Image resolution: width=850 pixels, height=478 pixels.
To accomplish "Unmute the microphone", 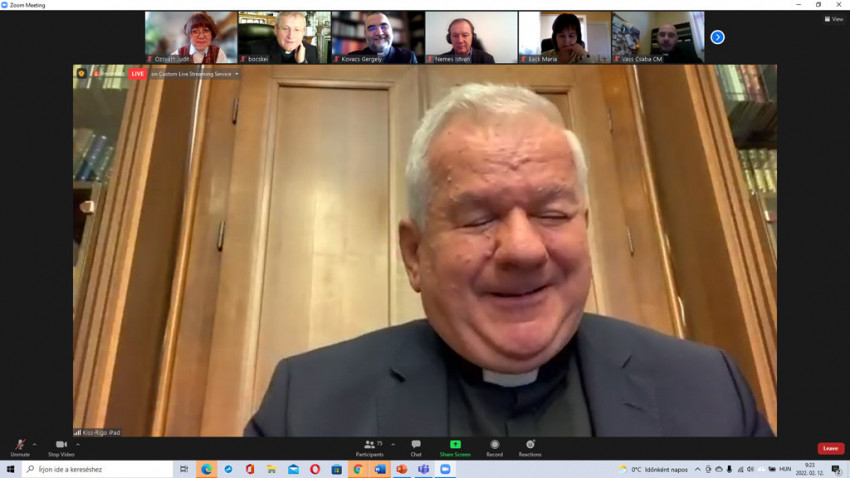I will tap(19, 446).
